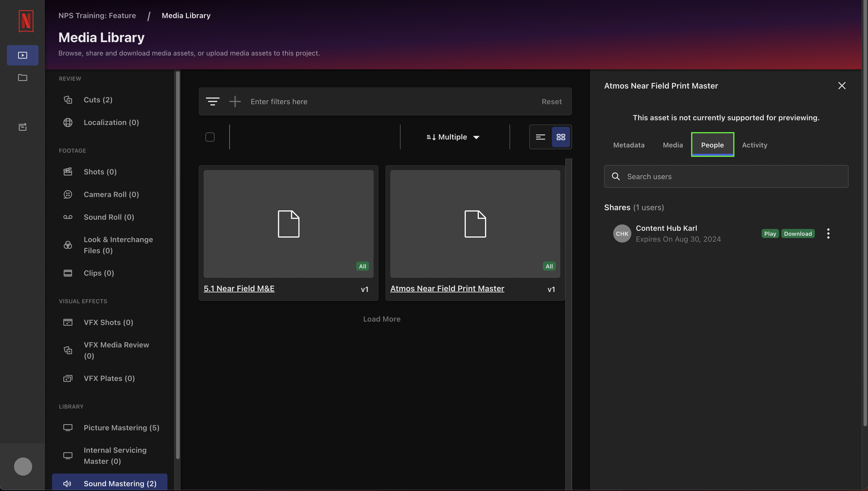Click the VFX Shots icon
The height and width of the screenshot is (491, 868).
(68, 322)
